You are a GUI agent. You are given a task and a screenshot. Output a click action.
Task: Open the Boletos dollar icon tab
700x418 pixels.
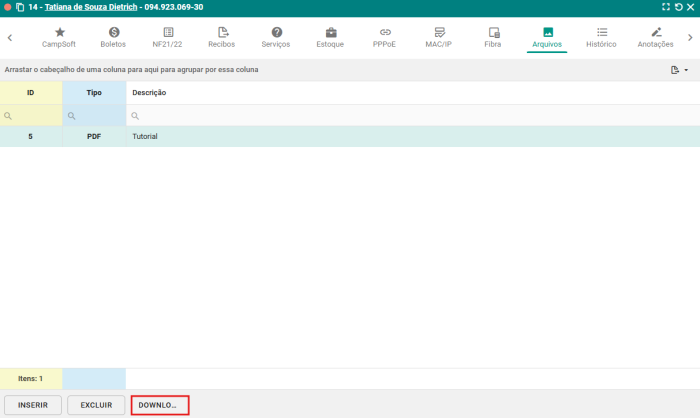tap(113, 37)
